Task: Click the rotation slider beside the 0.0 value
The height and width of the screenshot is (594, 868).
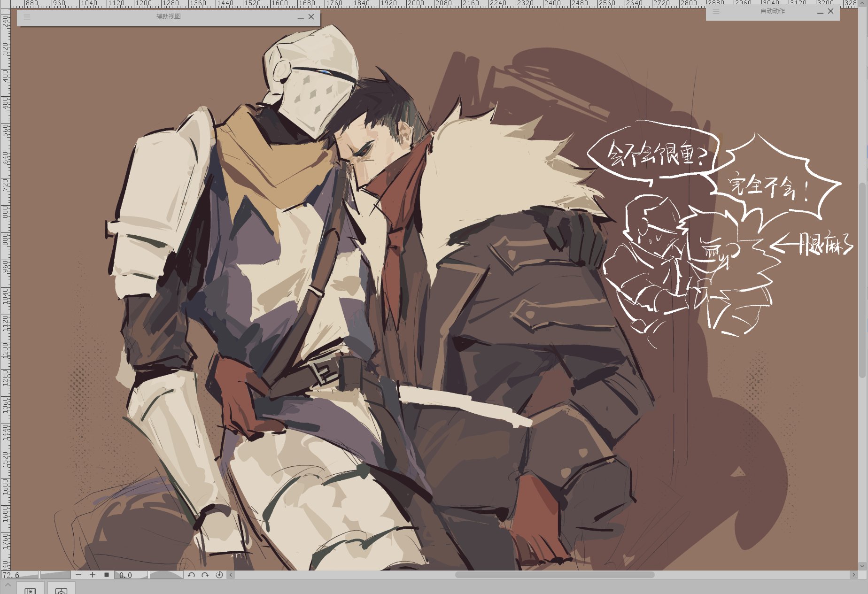Action: tap(166, 575)
